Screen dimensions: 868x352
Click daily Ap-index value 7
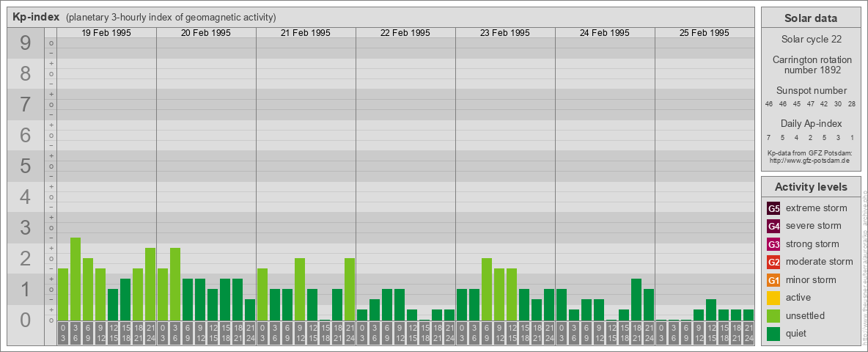(x=768, y=137)
